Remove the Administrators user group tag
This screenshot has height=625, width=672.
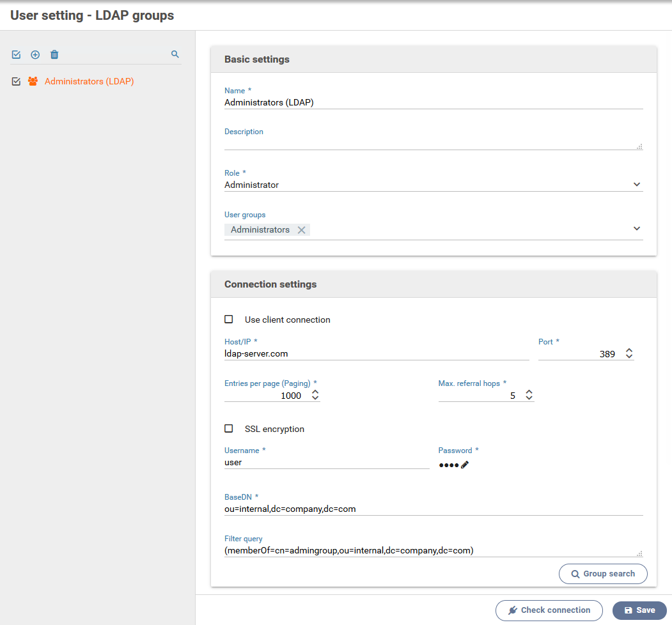[x=301, y=230]
